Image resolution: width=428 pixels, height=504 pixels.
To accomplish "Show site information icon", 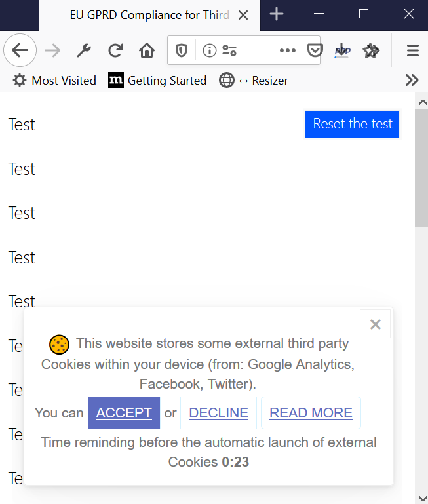I will tap(209, 50).
